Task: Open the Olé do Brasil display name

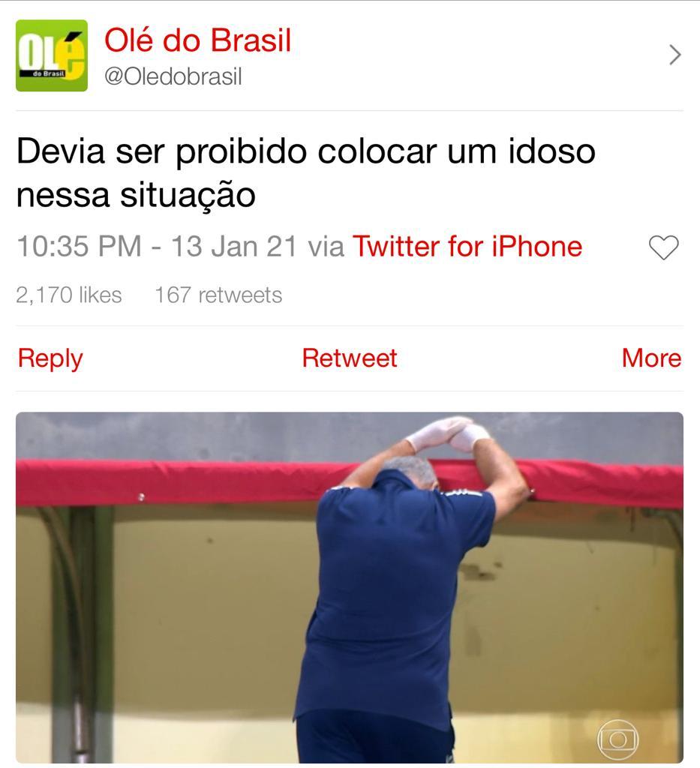Action: point(198,40)
